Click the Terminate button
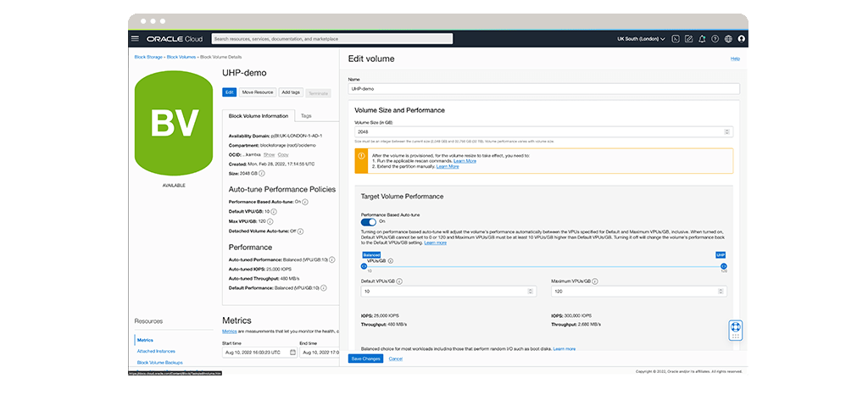This screenshot has width=868, height=395. [x=319, y=93]
